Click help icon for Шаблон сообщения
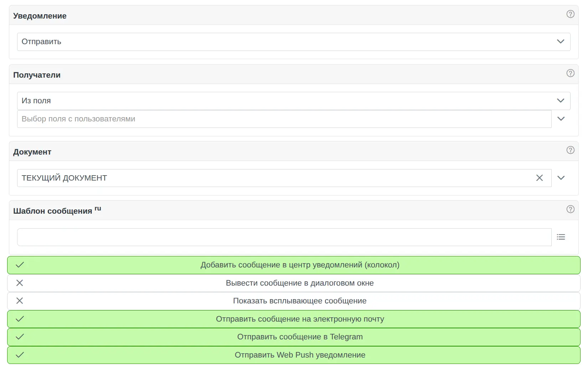The height and width of the screenshot is (370, 588). 570,209
